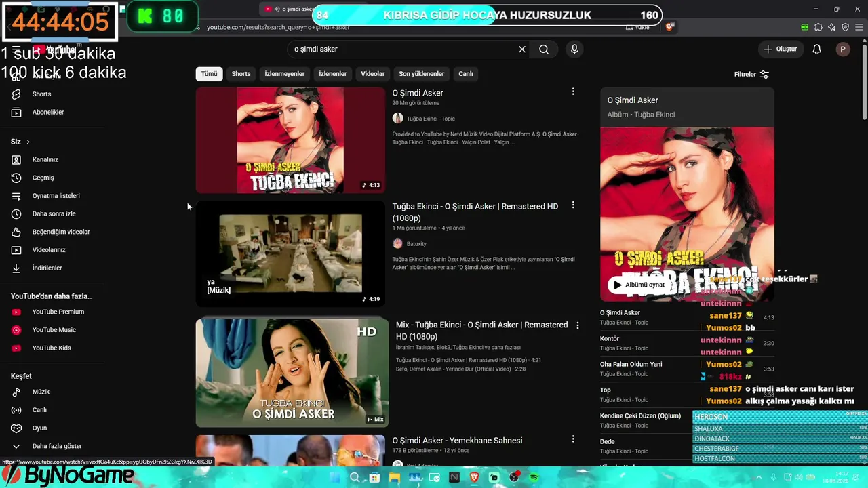Open Batuxity channel link
This screenshot has height=488, width=868.
click(x=416, y=244)
